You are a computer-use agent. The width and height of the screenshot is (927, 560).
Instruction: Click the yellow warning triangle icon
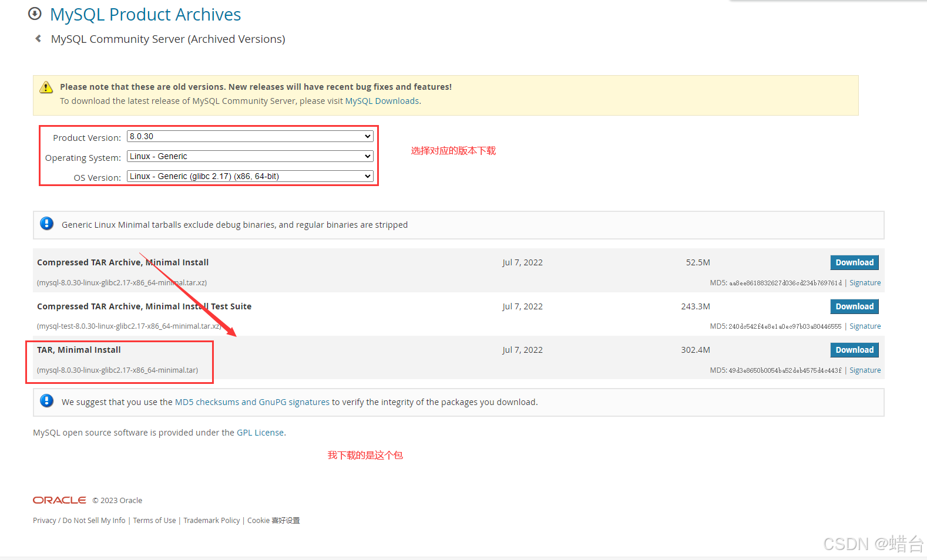tap(46, 87)
